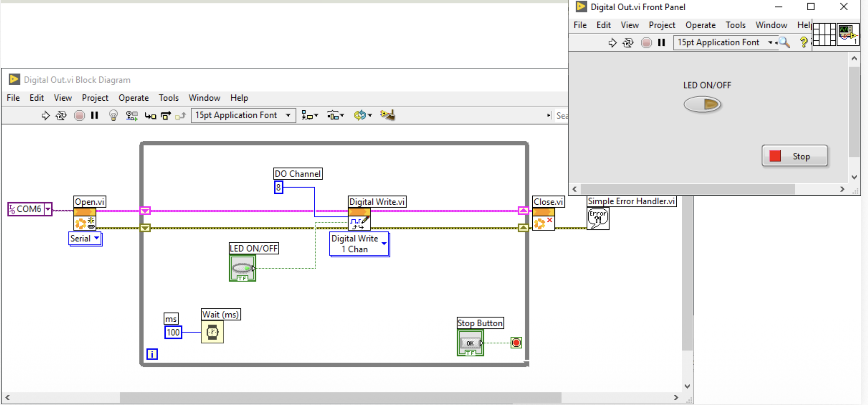Open Front Panel Window menu
Screen dimensions: 868x405
click(x=771, y=25)
